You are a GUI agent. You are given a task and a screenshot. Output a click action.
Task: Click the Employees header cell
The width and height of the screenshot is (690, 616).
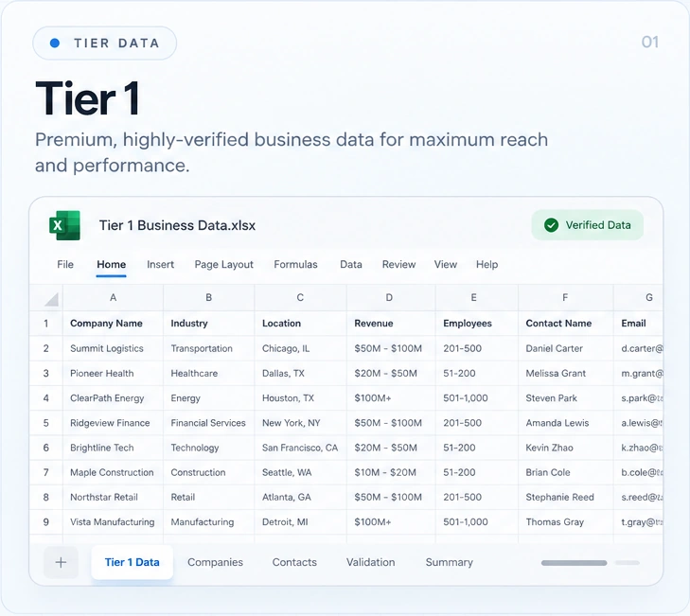pos(477,324)
